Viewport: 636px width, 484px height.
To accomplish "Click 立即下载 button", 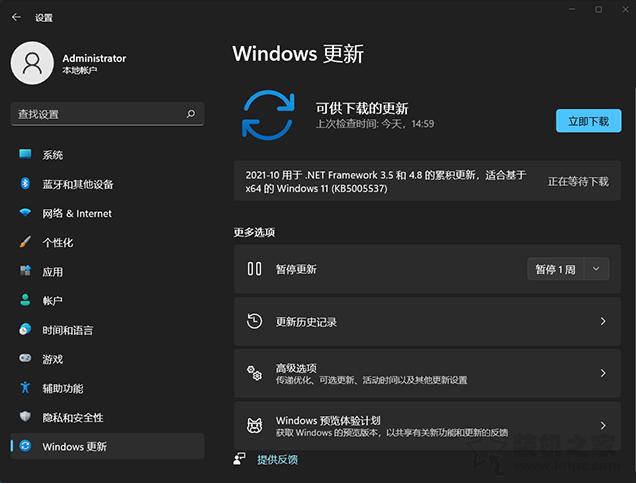I will [x=589, y=121].
